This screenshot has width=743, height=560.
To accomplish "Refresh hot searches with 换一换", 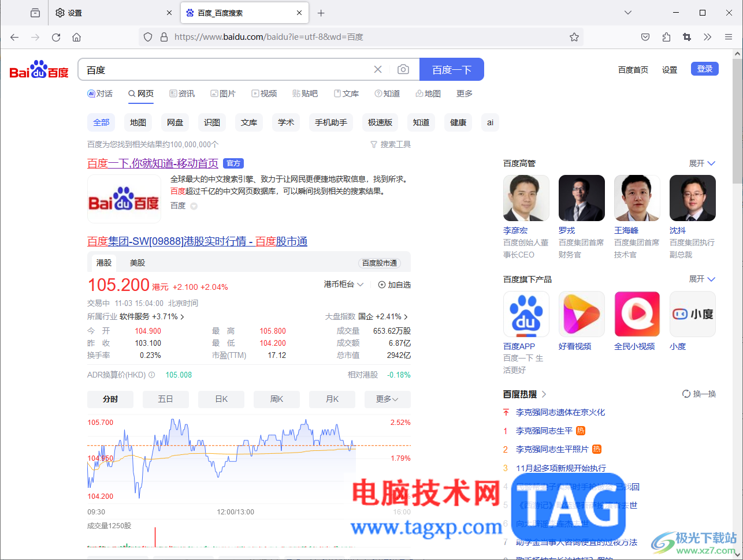I will point(699,394).
